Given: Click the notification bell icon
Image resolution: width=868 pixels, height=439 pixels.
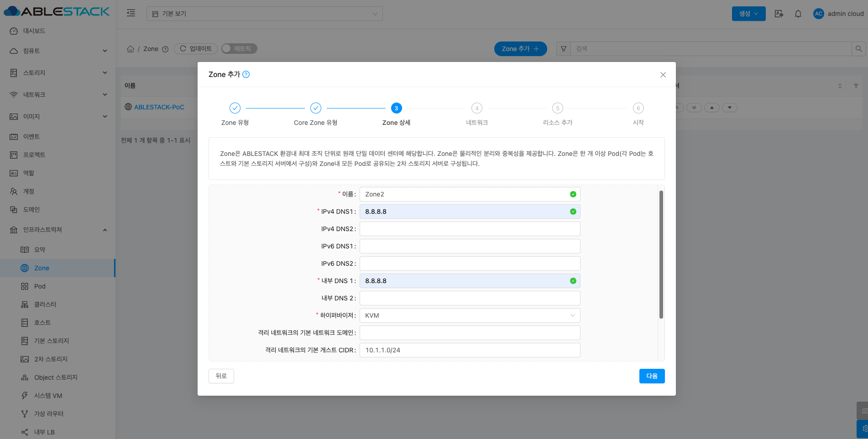Looking at the screenshot, I should click(798, 14).
